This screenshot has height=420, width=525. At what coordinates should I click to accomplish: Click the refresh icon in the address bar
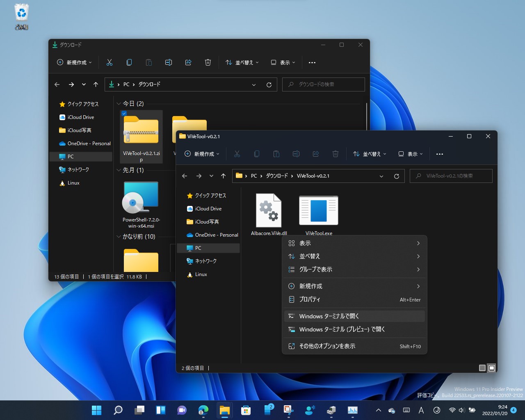[396, 176]
